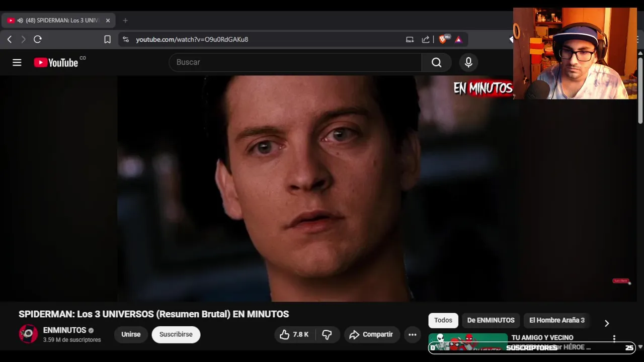
Task: Select the De ENMINUTOS filter chip
Action: click(491, 320)
